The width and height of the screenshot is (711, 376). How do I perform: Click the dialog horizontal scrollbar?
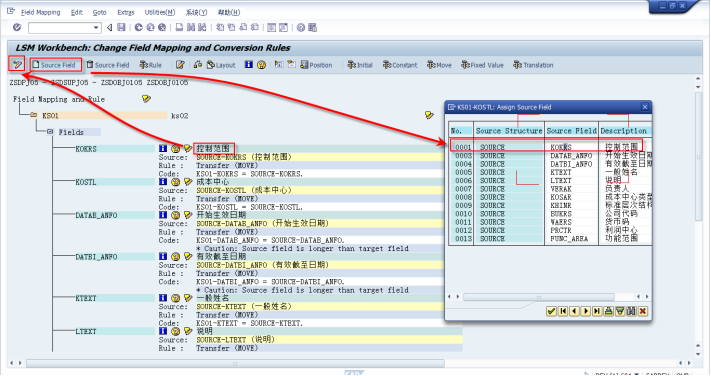coord(539,297)
